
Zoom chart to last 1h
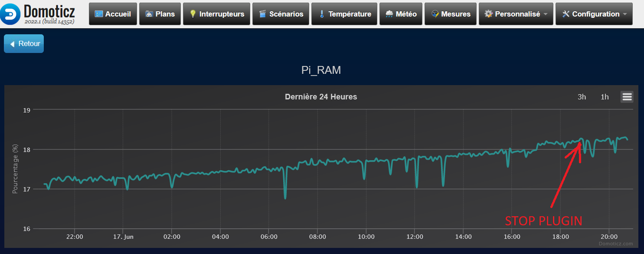point(605,97)
